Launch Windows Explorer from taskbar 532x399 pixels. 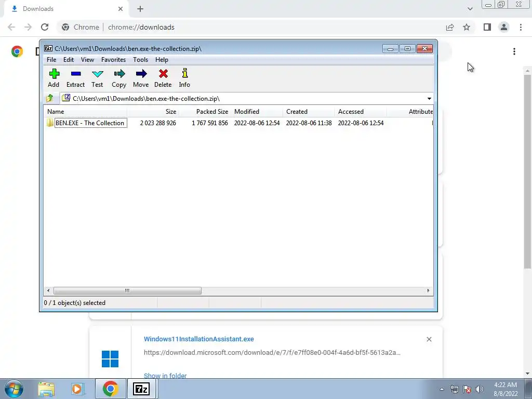[46, 389]
